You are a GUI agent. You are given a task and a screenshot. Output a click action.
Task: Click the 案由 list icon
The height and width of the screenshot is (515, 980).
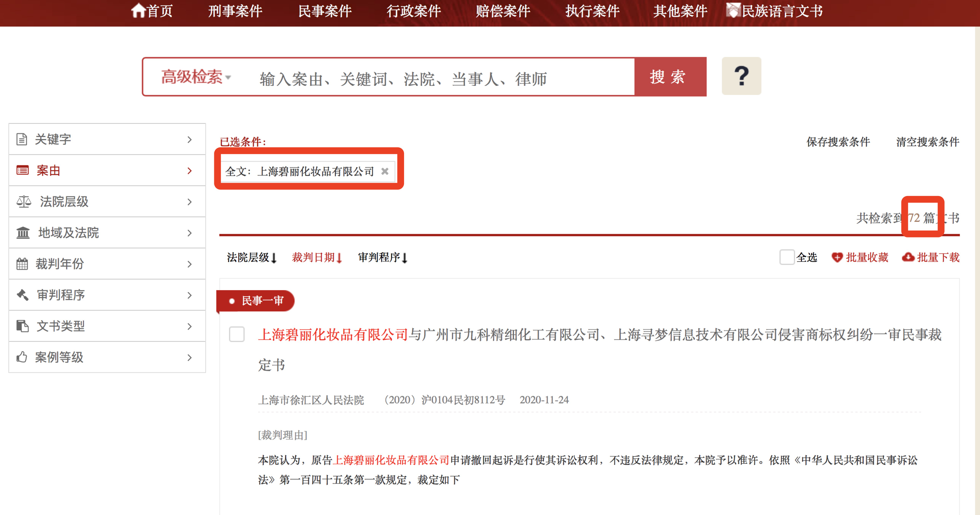22,170
